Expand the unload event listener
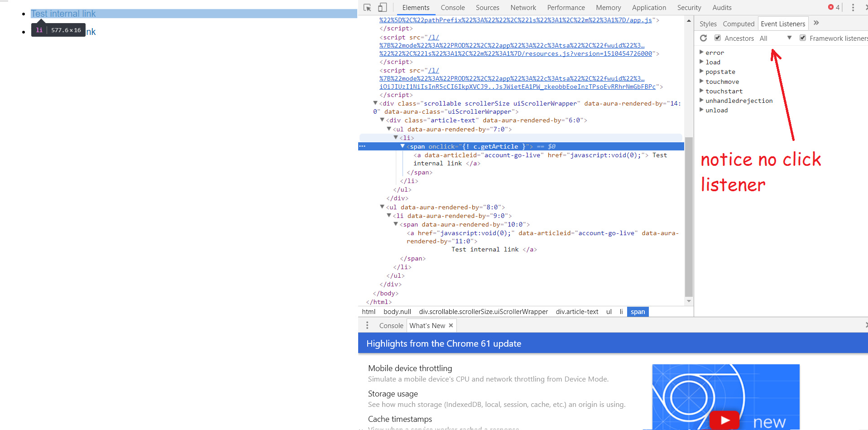 click(701, 110)
